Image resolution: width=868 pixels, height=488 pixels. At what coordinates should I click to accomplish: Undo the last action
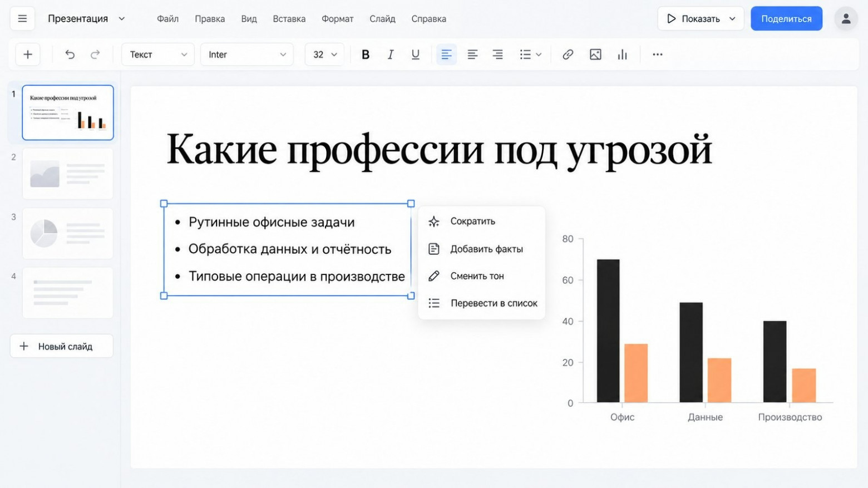pyautogui.click(x=70, y=55)
